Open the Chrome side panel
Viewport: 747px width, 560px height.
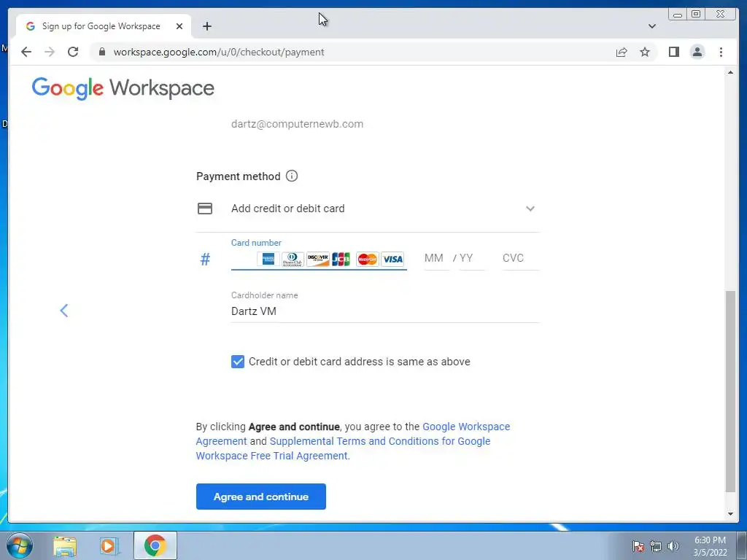click(673, 52)
